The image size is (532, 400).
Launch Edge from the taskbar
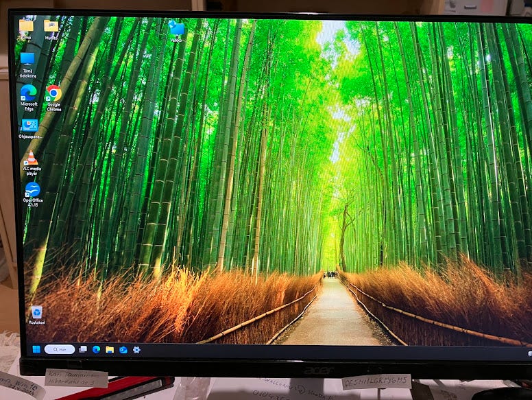point(97,349)
